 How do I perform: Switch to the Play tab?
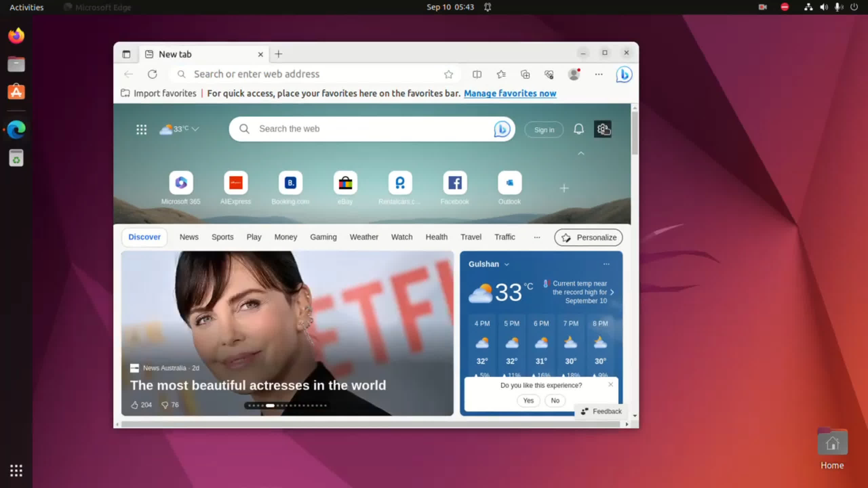click(254, 237)
